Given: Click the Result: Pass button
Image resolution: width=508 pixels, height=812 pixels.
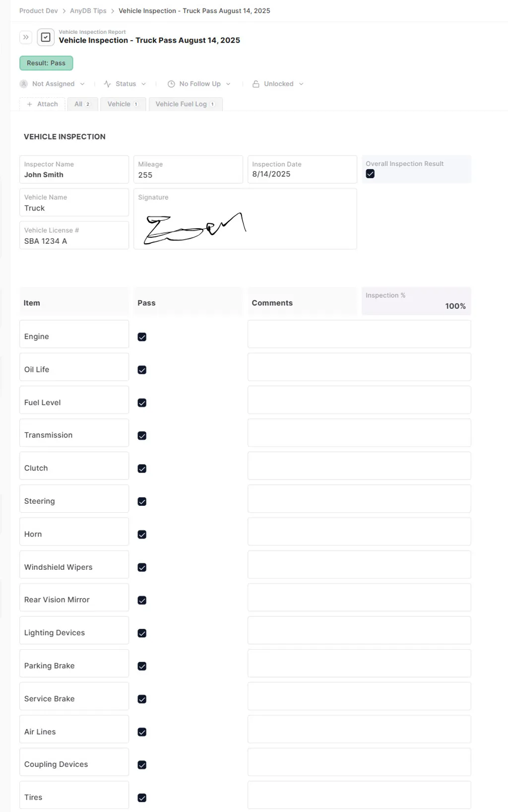Looking at the screenshot, I should [46, 63].
